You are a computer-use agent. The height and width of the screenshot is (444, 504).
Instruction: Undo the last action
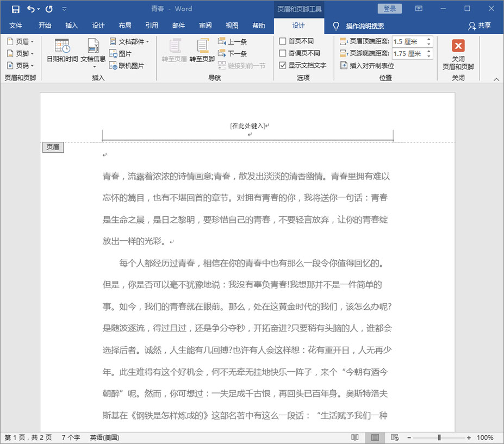(30, 9)
